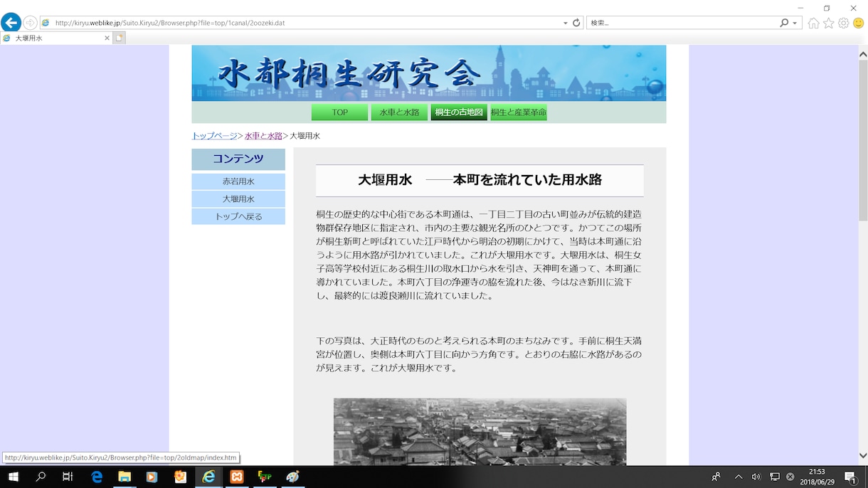Select the 大堰用水 browser tab
Screen dimensions: 868x488
[x=57, y=38]
